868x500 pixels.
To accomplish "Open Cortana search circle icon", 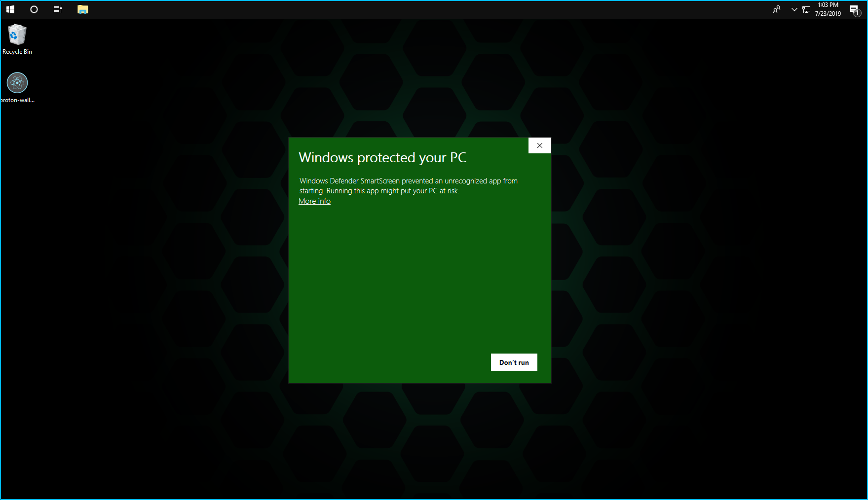I will 34,9.
